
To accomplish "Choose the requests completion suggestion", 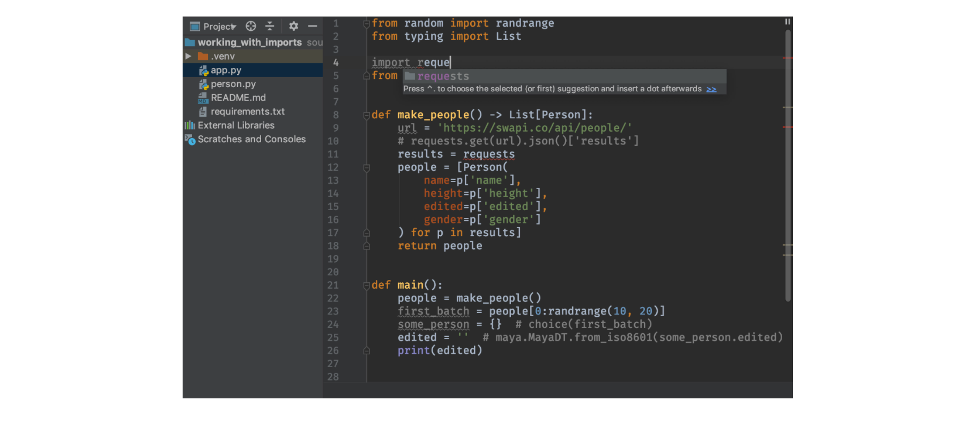I will pyautogui.click(x=564, y=76).
